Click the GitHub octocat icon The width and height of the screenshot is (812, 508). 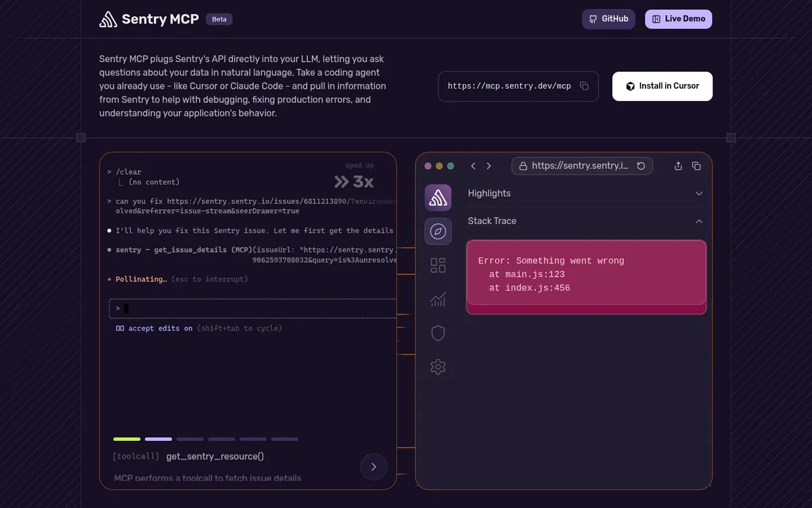pyautogui.click(x=593, y=19)
